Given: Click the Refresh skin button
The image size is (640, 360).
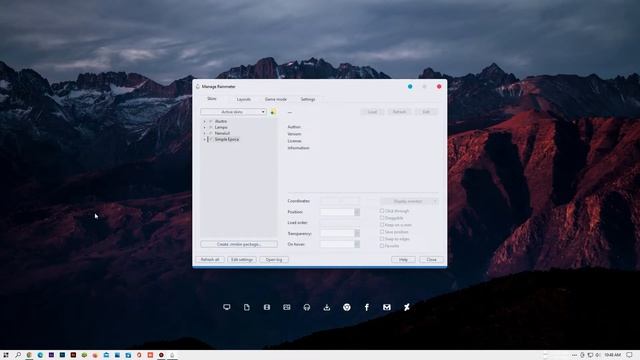Looking at the screenshot, I should point(399,112).
